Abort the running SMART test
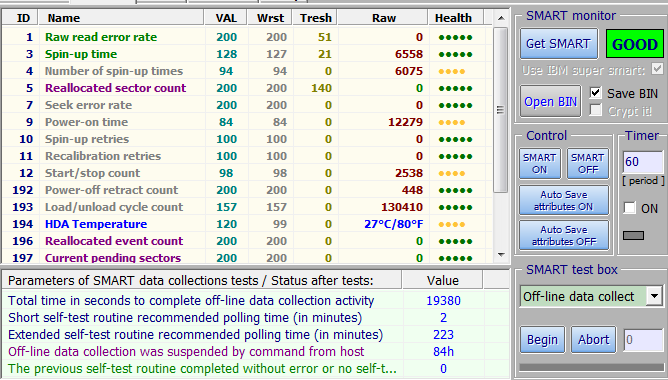 pos(593,340)
